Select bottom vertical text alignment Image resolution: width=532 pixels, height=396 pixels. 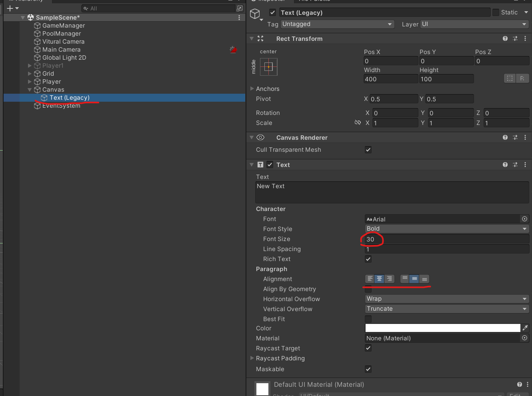click(424, 279)
